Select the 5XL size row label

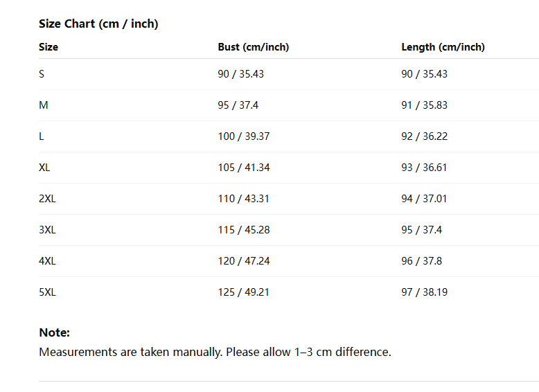click(47, 292)
